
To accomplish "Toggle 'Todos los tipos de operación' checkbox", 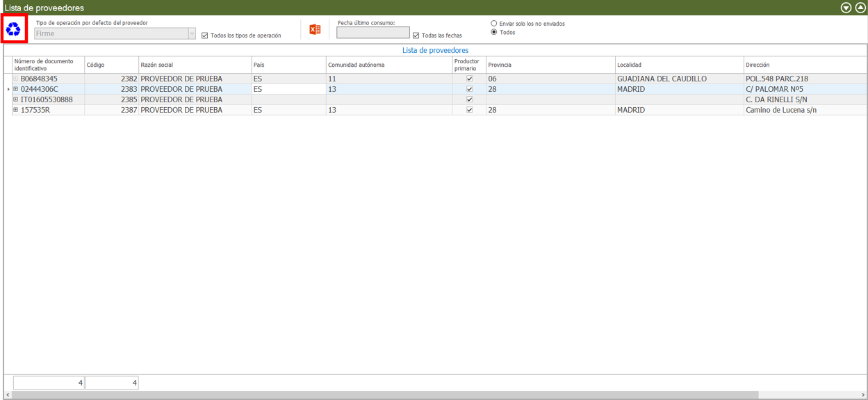I will pos(205,35).
